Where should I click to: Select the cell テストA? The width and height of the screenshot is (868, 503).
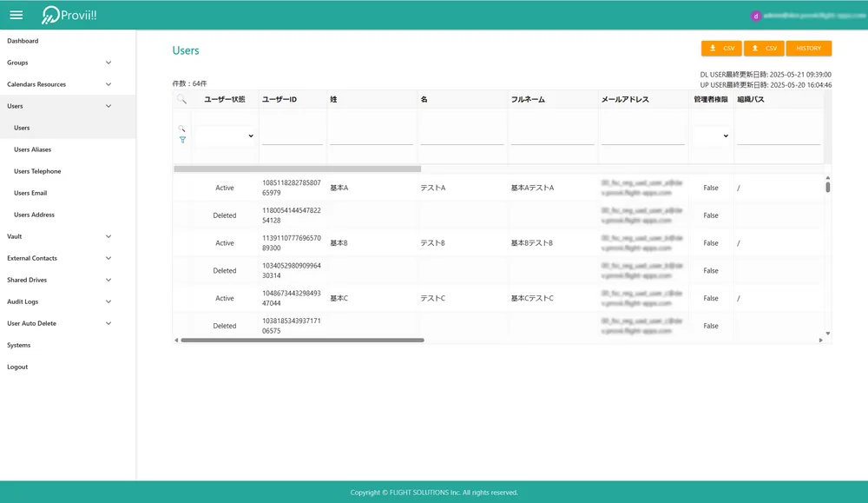click(x=432, y=188)
